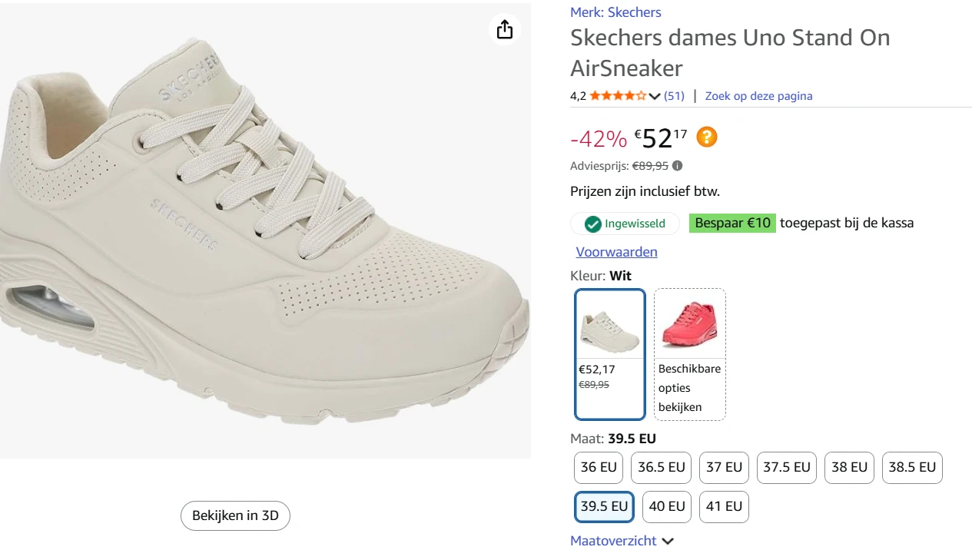Choose size 37.5 EU
The image size is (972, 560).
click(x=786, y=467)
